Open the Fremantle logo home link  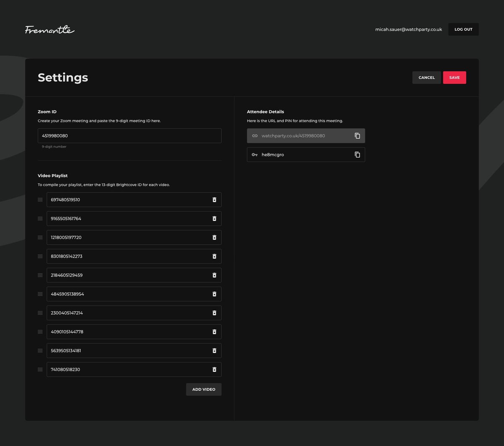[x=50, y=30]
